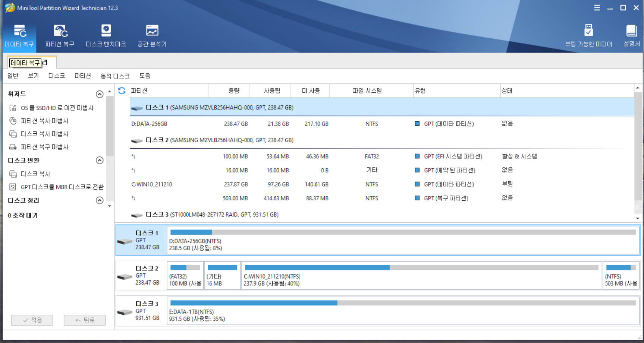Select the 디스크 1 header row
The width and height of the screenshot is (644, 343).
(x=382, y=108)
